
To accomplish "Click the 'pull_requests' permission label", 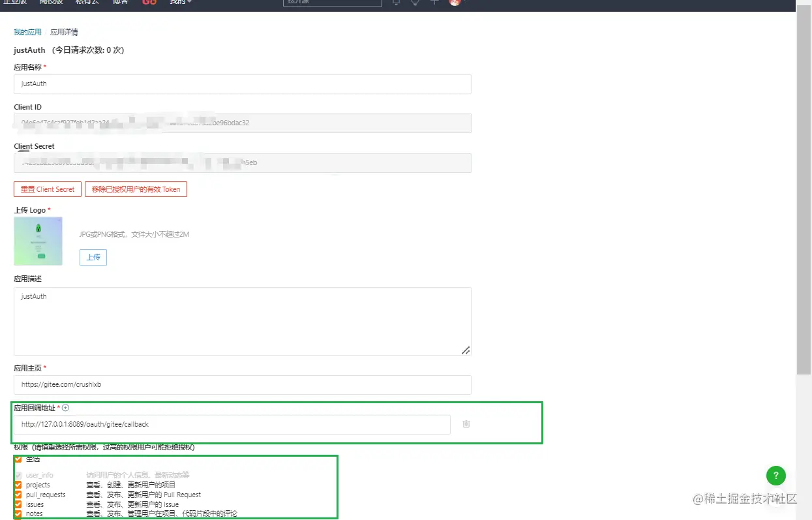I will click(46, 495).
